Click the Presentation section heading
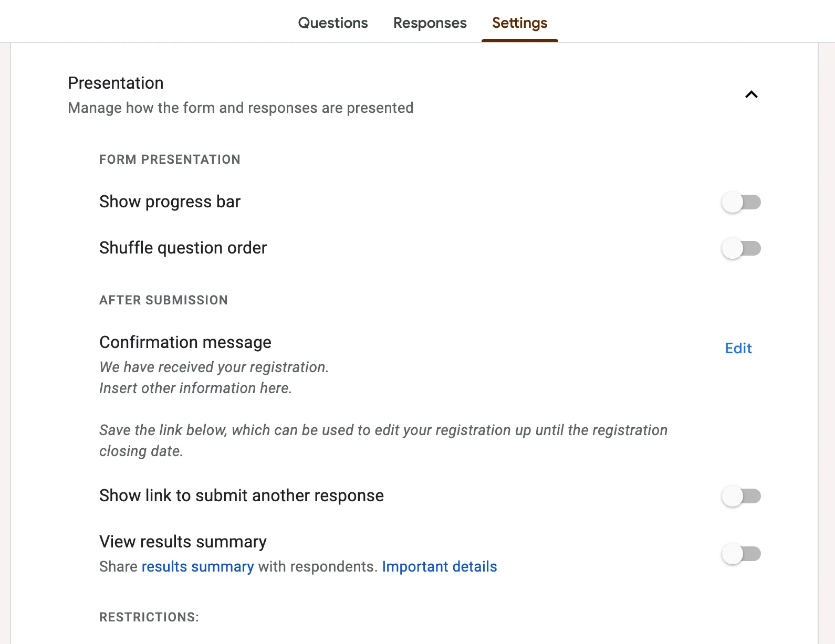This screenshot has height=644, width=835. (116, 83)
